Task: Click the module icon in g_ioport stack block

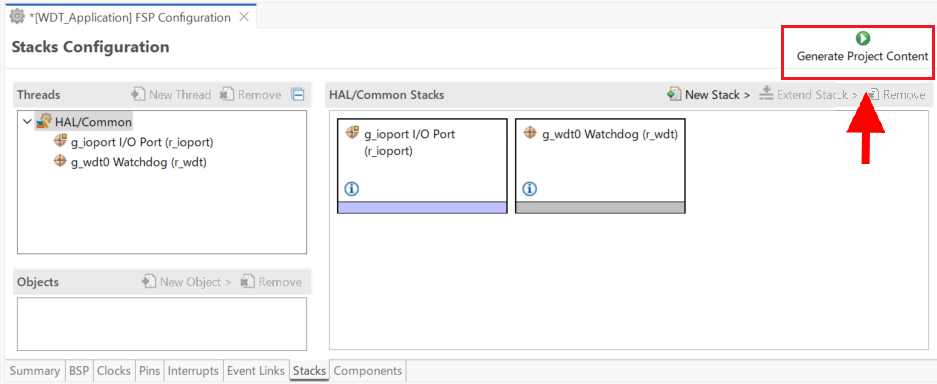Action: pyautogui.click(x=353, y=133)
